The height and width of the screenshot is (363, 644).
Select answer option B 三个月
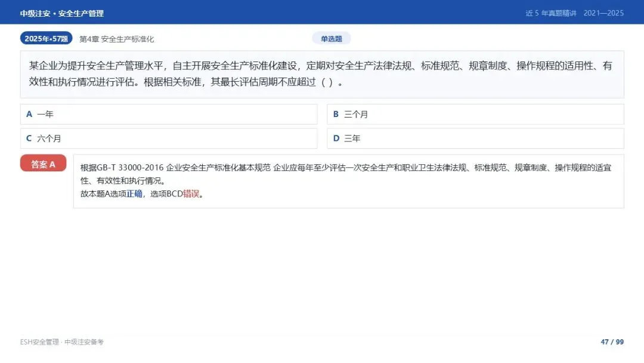pos(475,114)
